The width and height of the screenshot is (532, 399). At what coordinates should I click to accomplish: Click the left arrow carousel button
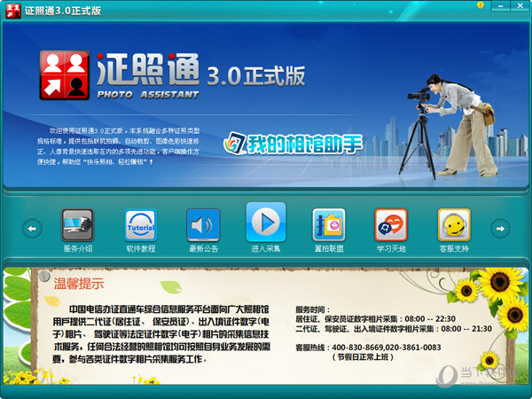pyautogui.click(x=32, y=229)
